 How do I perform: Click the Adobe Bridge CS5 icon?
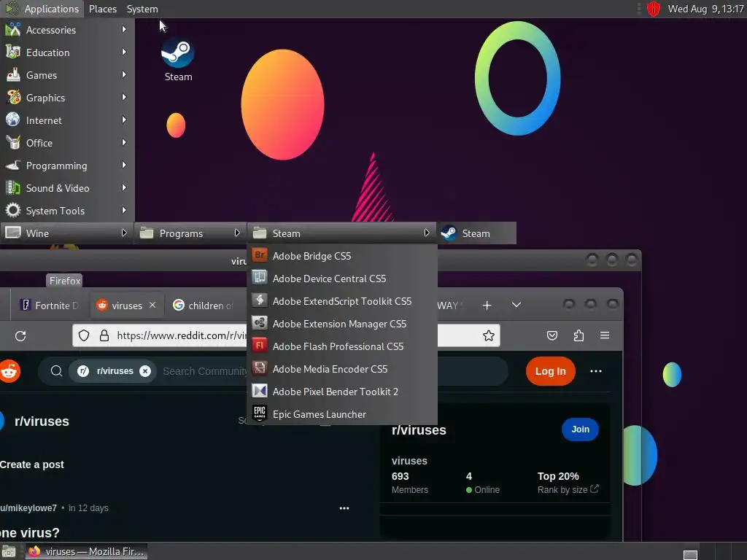click(260, 255)
